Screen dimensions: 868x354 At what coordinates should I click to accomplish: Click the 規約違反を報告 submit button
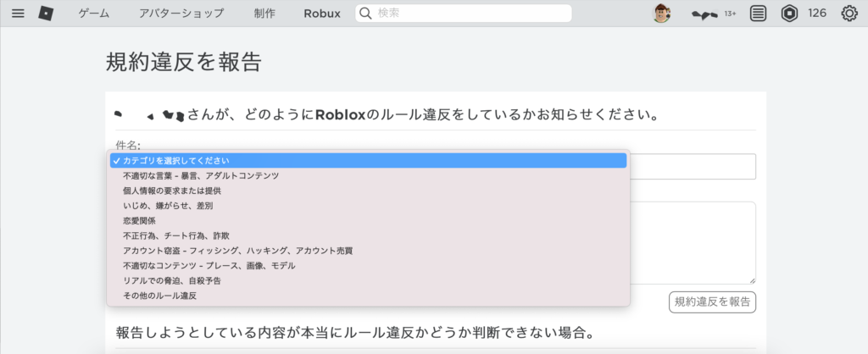tap(712, 302)
